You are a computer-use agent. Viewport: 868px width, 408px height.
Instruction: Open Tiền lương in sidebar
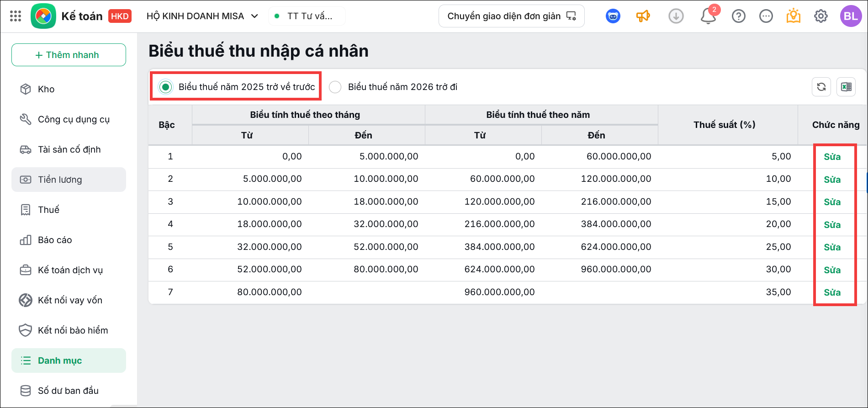click(x=69, y=180)
